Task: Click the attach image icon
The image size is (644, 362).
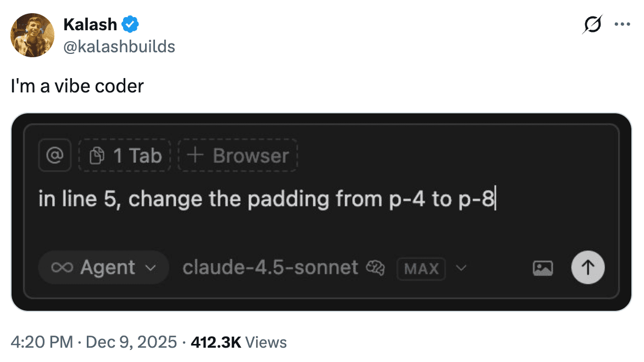Action: tap(543, 268)
